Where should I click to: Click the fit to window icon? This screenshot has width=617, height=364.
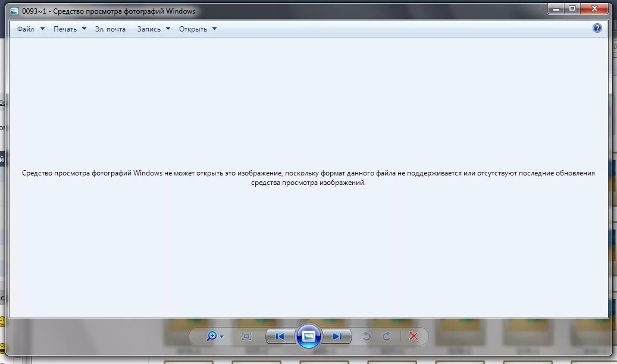(246, 336)
